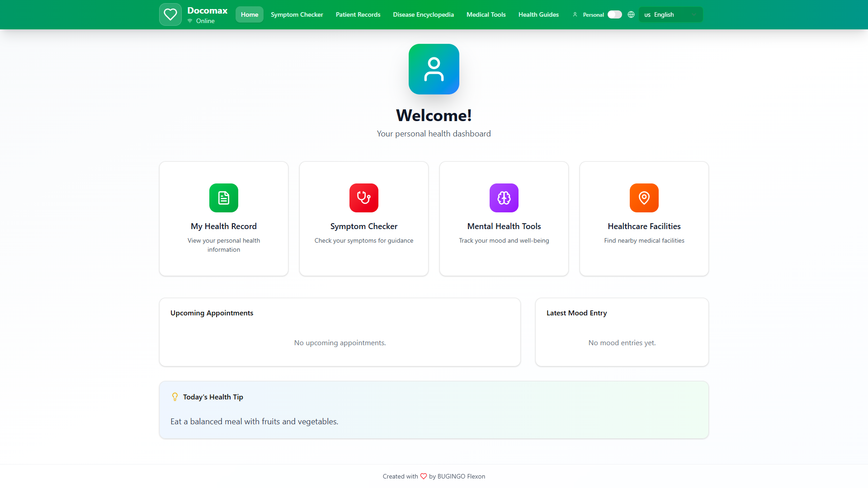Click the Docomax heart logo icon

[x=170, y=14]
